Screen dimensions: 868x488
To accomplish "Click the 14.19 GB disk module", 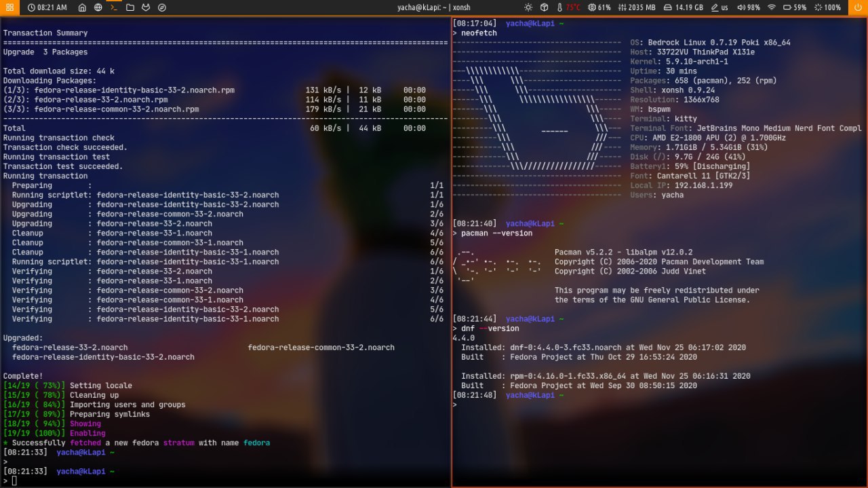I will click(683, 7).
